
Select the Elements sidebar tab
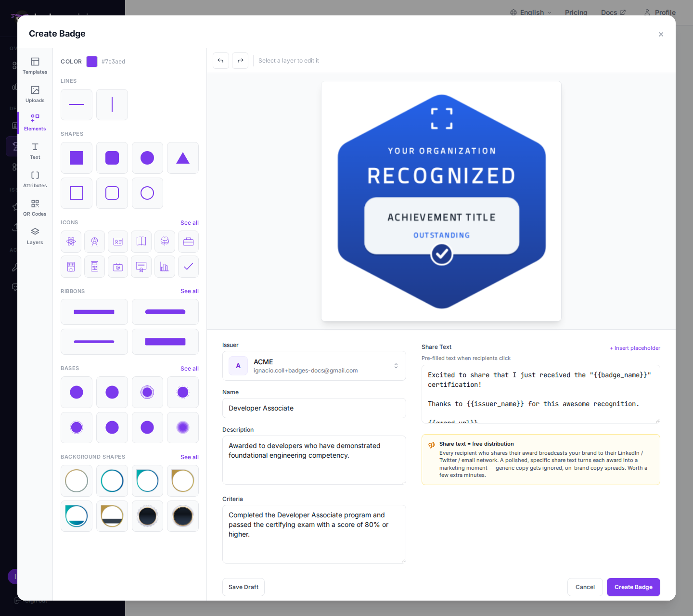[35, 123]
